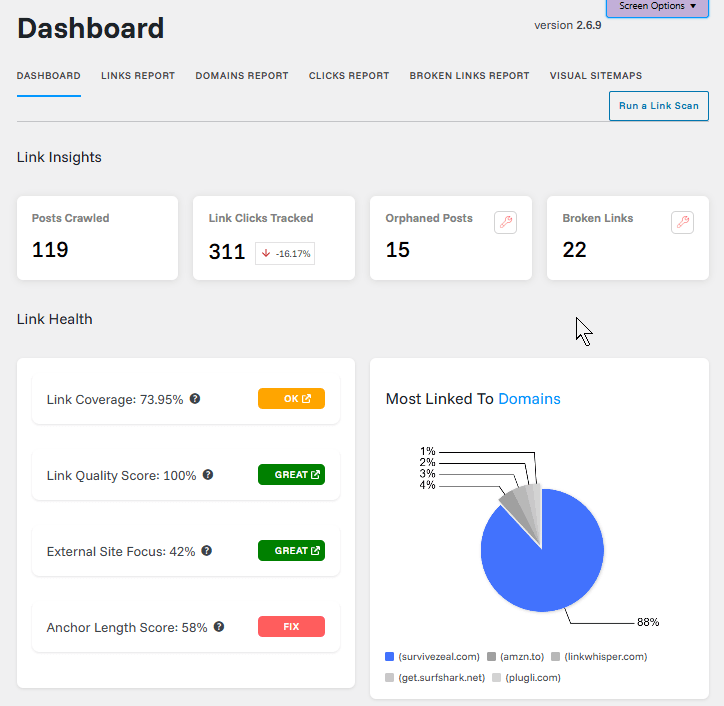The image size is (724, 706).
Task: Click the Link Health heading
Action: coord(54,319)
